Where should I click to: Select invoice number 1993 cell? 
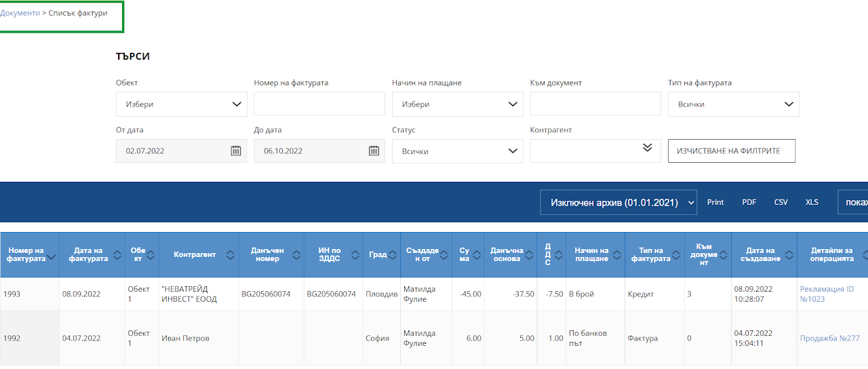30,294
